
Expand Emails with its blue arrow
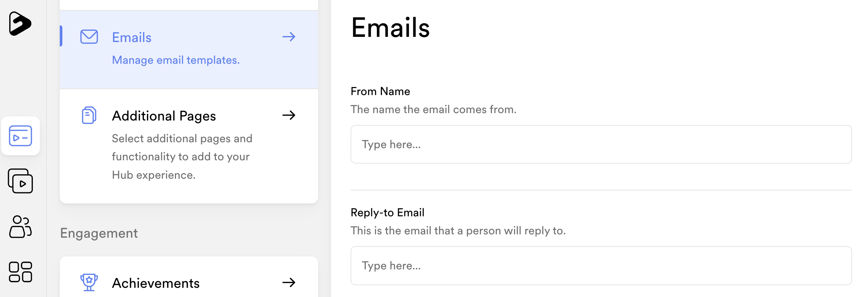pyautogui.click(x=289, y=37)
